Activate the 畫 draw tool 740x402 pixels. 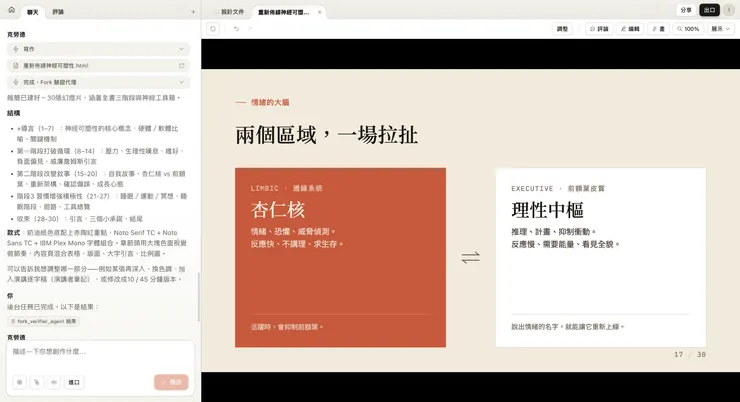[658, 29]
